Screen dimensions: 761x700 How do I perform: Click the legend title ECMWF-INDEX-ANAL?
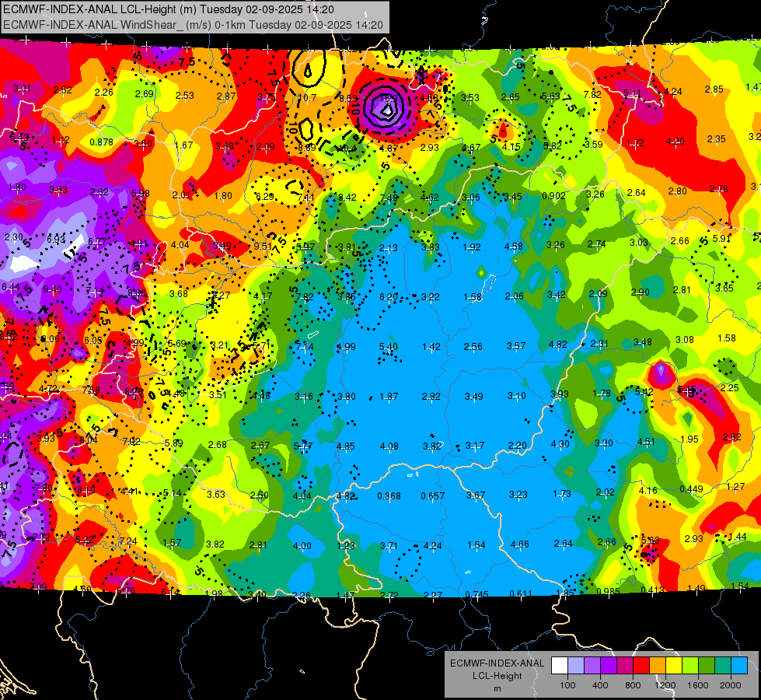[497, 663]
